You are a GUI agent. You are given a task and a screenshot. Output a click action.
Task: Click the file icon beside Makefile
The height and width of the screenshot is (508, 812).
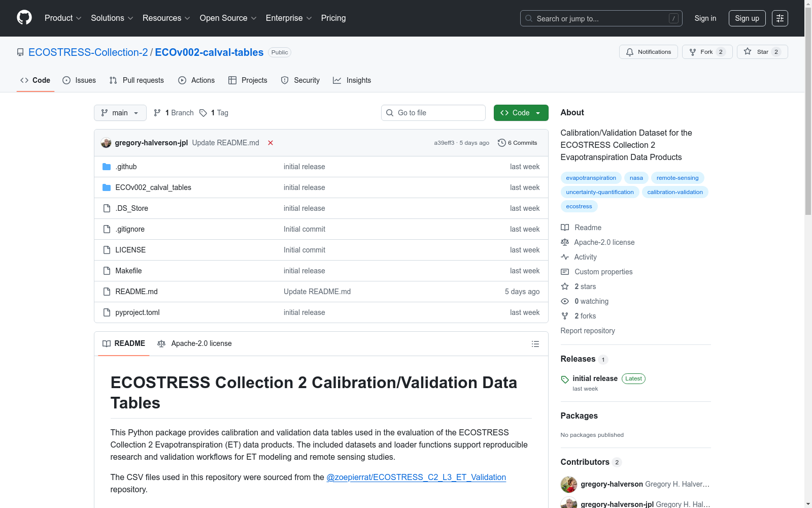[x=107, y=271]
